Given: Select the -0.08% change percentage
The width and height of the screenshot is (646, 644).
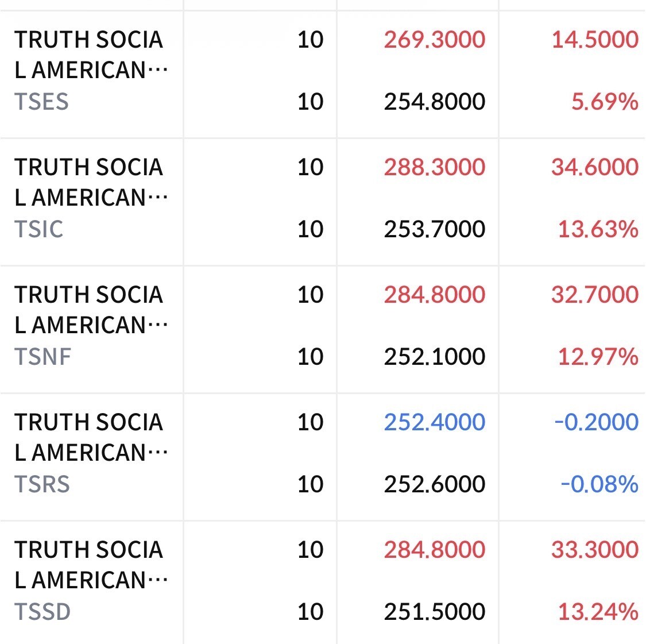Looking at the screenshot, I should (x=599, y=484).
